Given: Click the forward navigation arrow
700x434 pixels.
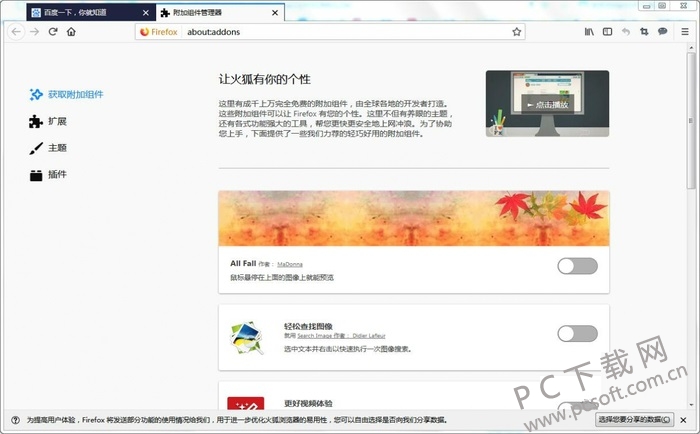Looking at the screenshot, I should click(x=34, y=32).
